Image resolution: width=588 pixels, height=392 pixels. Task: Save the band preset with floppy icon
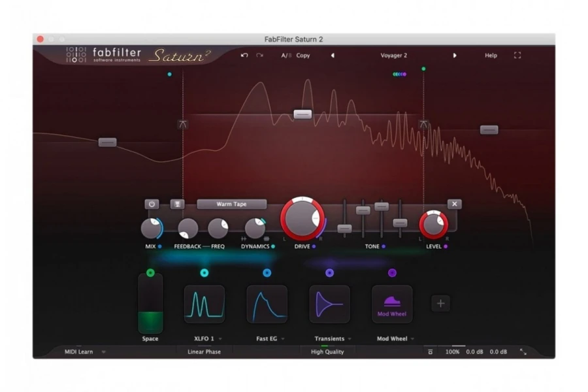[x=177, y=204]
